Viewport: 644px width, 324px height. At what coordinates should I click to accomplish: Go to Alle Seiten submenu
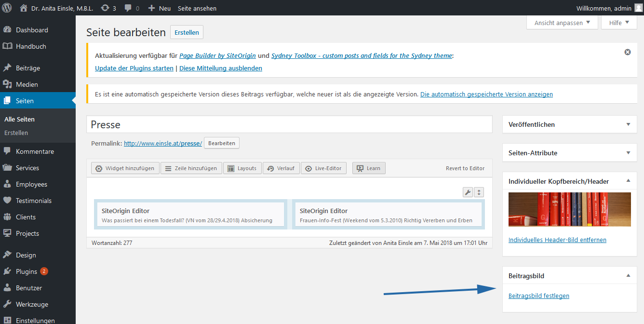[19, 119]
